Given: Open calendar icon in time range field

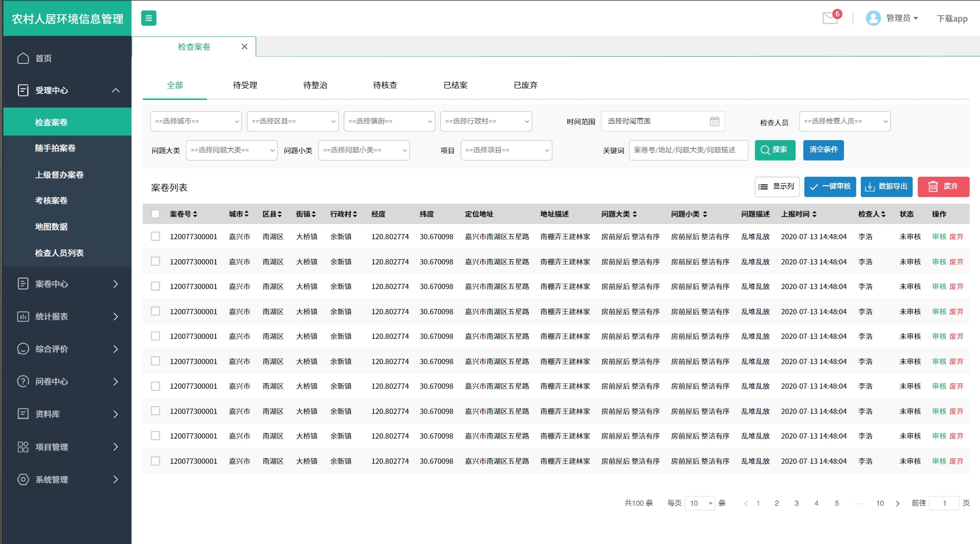Looking at the screenshot, I should pos(714,121).
